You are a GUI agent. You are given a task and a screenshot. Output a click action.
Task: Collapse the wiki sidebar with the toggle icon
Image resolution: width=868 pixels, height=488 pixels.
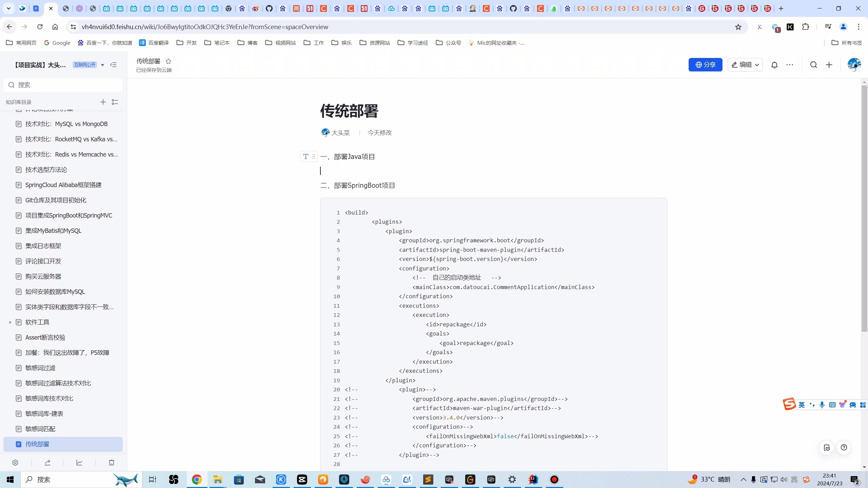114,64
